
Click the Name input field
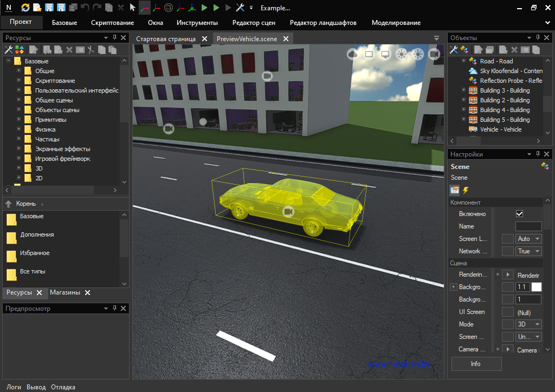pos(528,226)
